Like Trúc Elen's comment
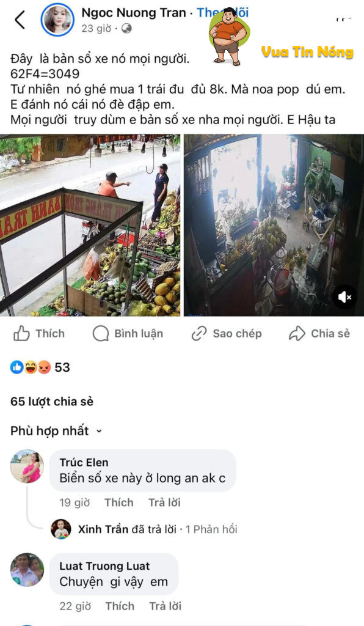Viewport: 364px width, 626px height. (x=119, y=503)
